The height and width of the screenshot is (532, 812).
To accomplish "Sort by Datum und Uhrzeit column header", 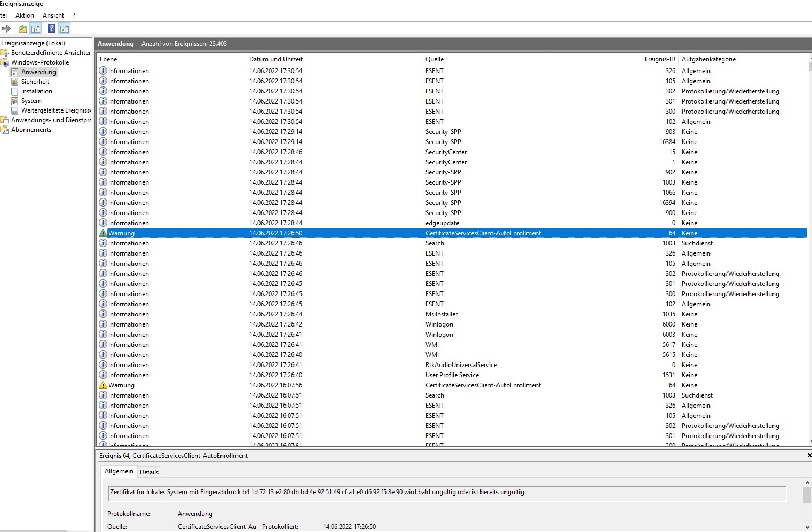I will [334, 59].
